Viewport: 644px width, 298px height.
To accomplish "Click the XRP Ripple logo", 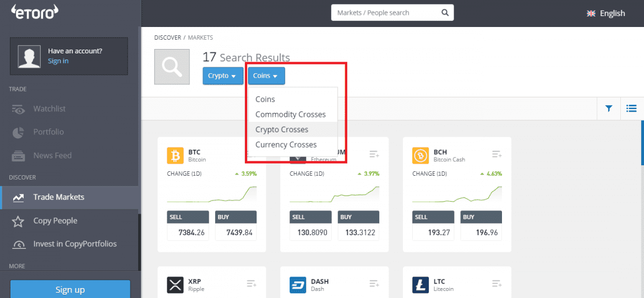I will [176, 285].
